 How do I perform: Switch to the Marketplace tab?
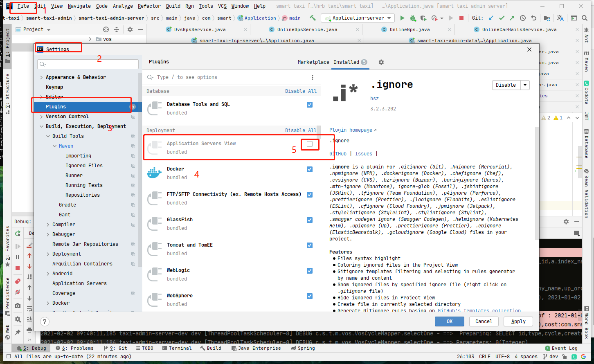coord(313,62)
